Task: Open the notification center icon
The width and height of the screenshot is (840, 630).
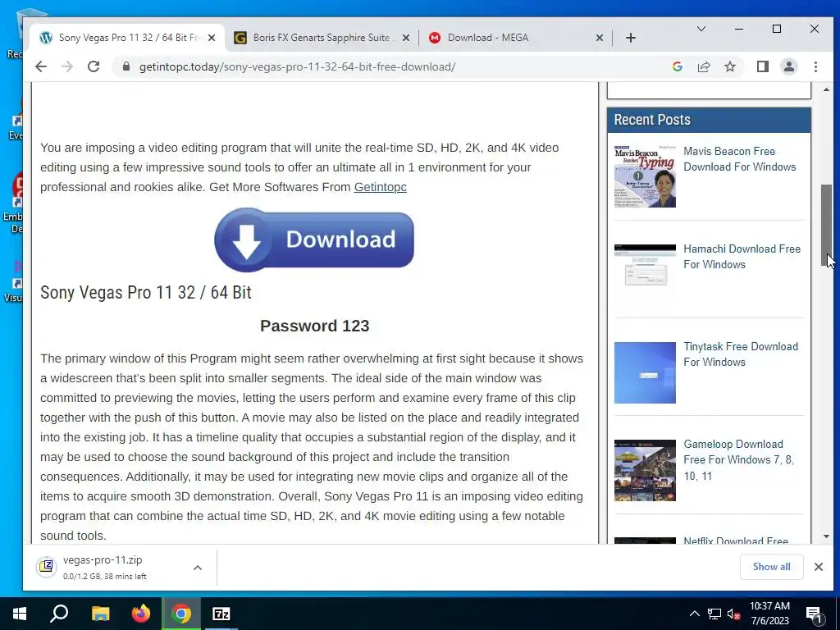Action: coord(814,614)
